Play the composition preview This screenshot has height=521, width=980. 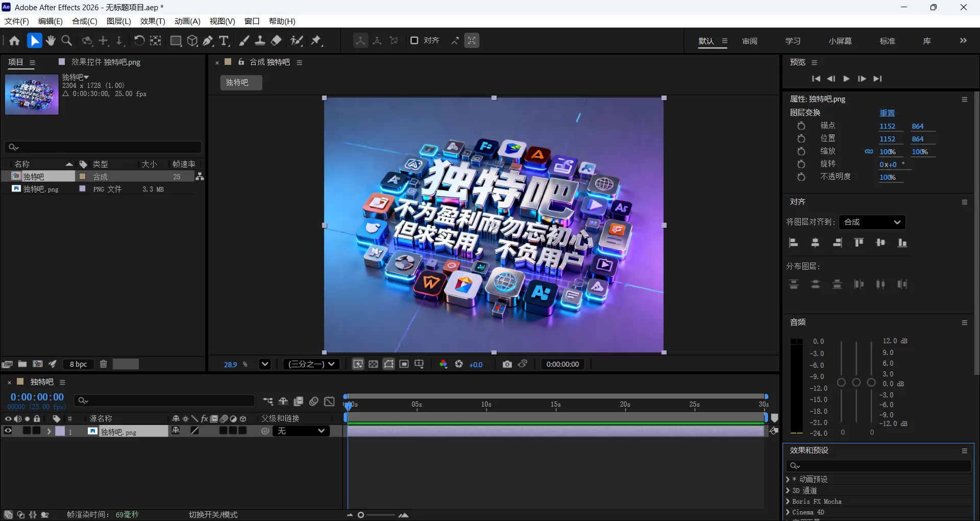tap(846, 79)
